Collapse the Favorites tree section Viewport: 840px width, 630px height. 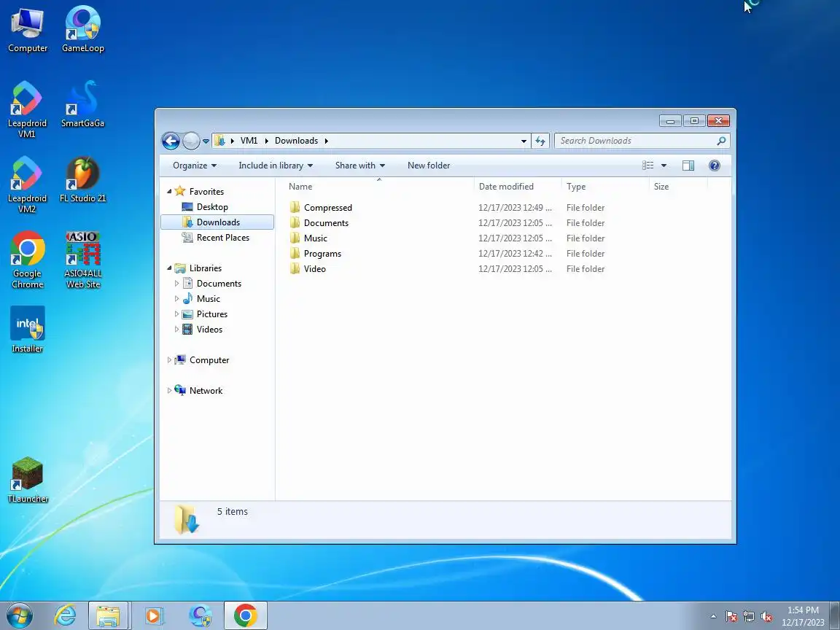169,191
